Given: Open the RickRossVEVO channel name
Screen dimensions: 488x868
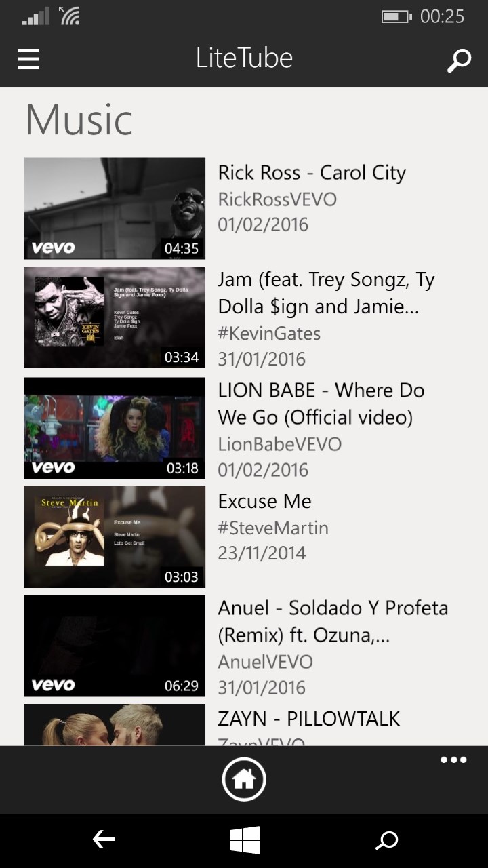Looking at the screenshot, I should 277,199.
